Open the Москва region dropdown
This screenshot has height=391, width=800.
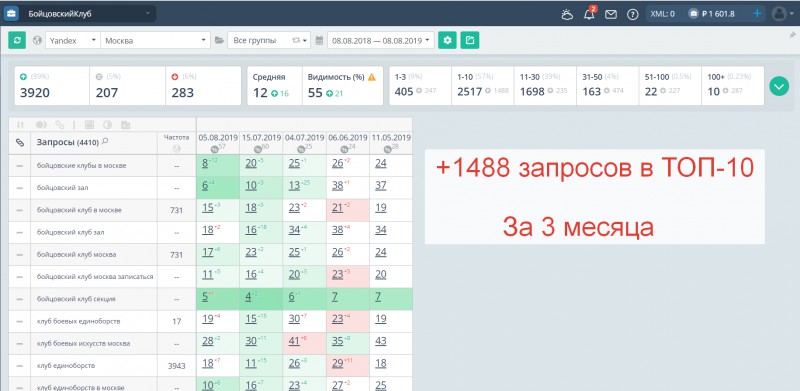coord(155,40)
